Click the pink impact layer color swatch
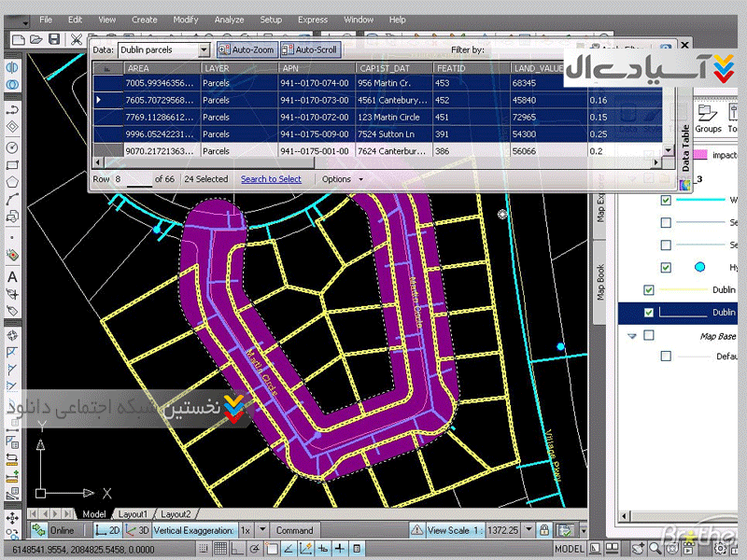The height and width of the screenshot is (560, 747). click(700, 155)
